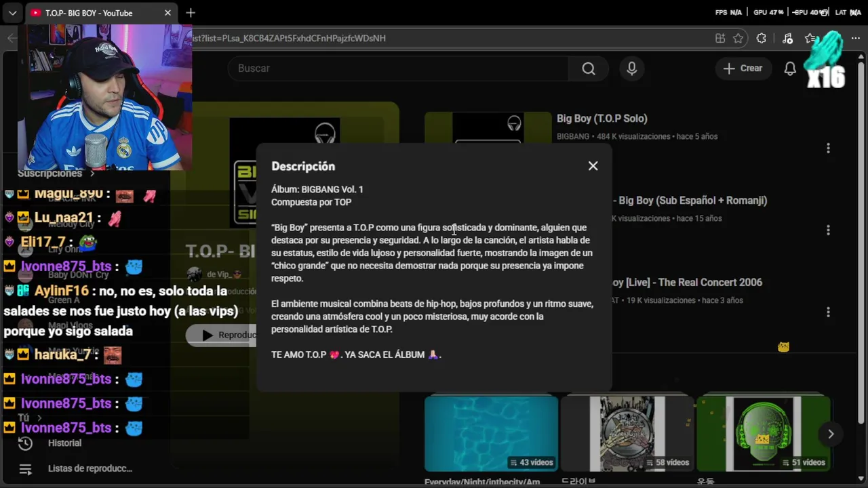
Task: Click the T.O.P- BI playlist title
Action: tap(220, 251)
